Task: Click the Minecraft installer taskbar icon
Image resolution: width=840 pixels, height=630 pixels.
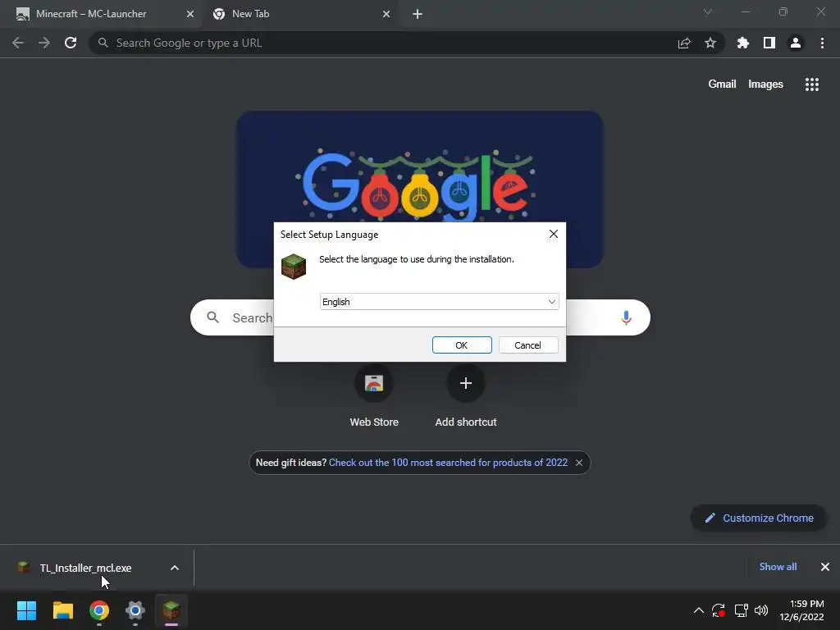Action: click(x=171, y=610)
